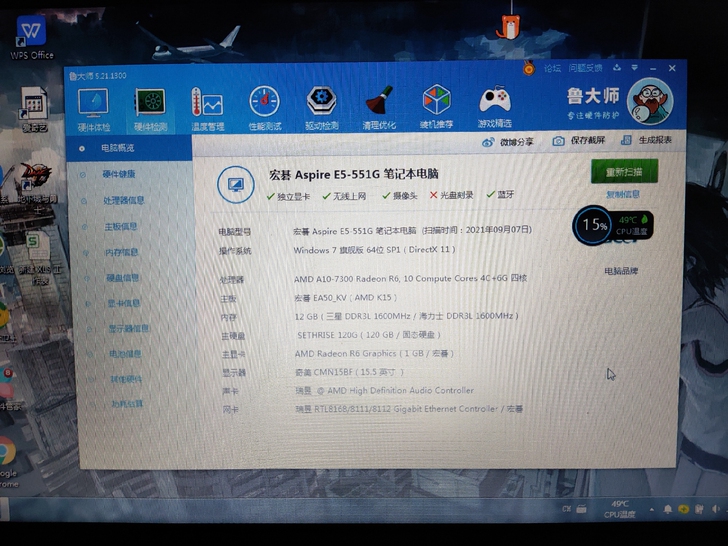728x546 pixels.
Task: Open the 爱奇艺 desktop shortcut
Action: click(34, 110)
